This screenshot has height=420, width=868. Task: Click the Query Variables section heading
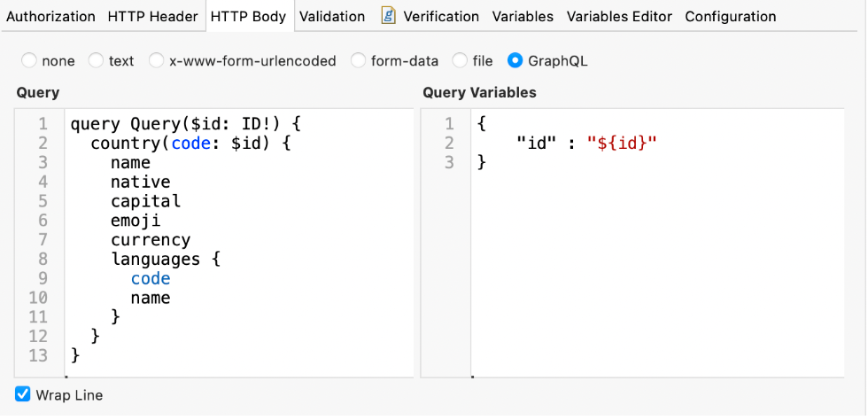coord(479,92)
